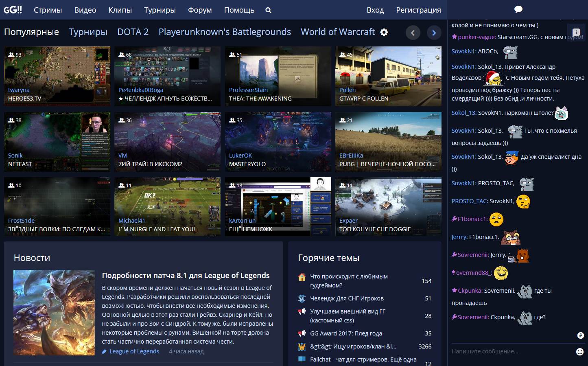Open stream category settings gear
Viewport: 588px width, 366px height.
pyautogui.click(x=383, y=32)
